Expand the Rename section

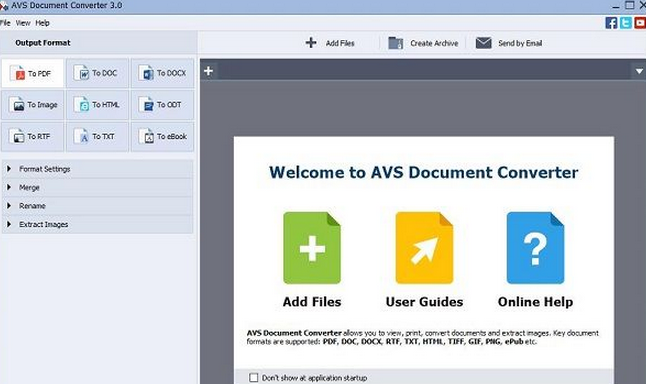97,206
